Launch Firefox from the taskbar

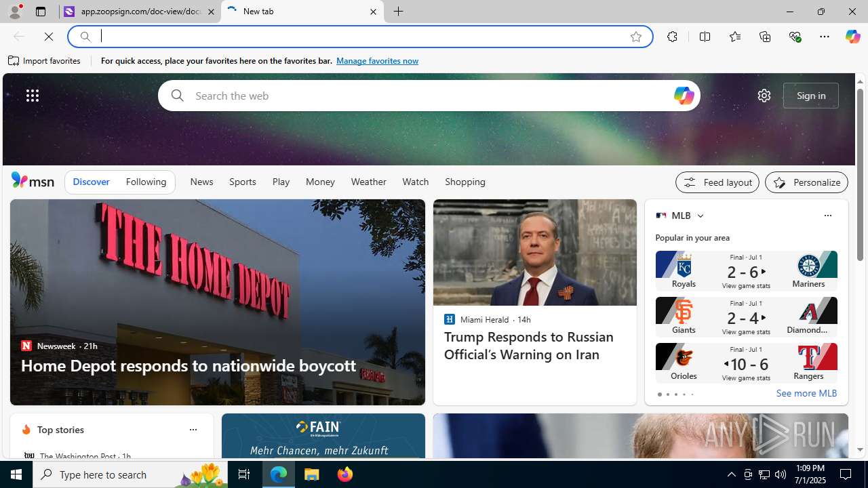pyautogui.click(x=345, y=474)
